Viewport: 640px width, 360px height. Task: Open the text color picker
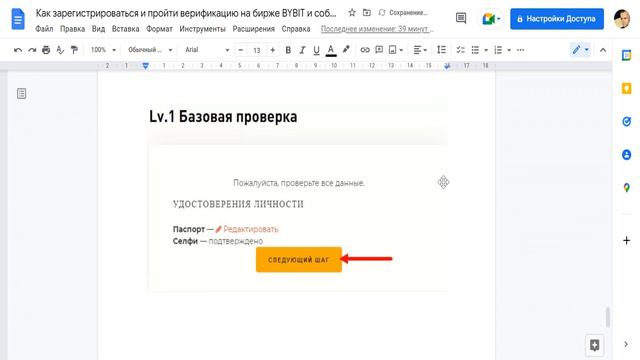331,50
